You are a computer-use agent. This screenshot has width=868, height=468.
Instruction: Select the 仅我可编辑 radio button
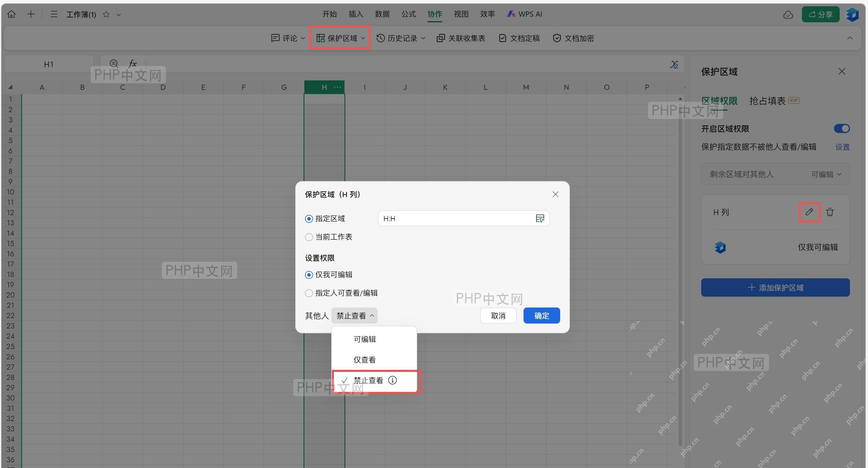(x=309, y=275)
